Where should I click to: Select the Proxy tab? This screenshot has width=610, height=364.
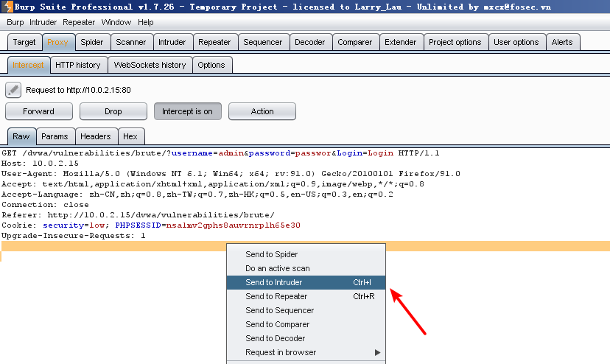point(57,42)
